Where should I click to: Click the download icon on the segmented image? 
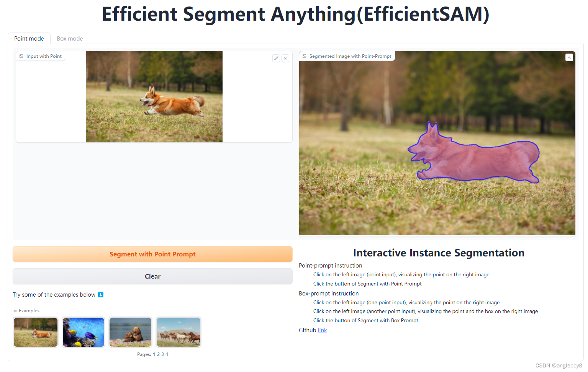[x=569, y=57]
